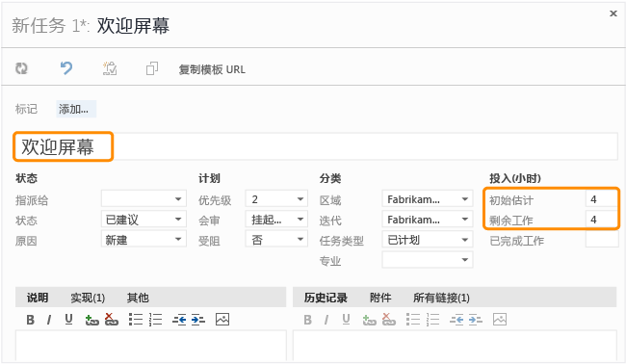Click the 已完成工作 hours field
This screenshot has width=626, height=364.
[x=602, y=240]
